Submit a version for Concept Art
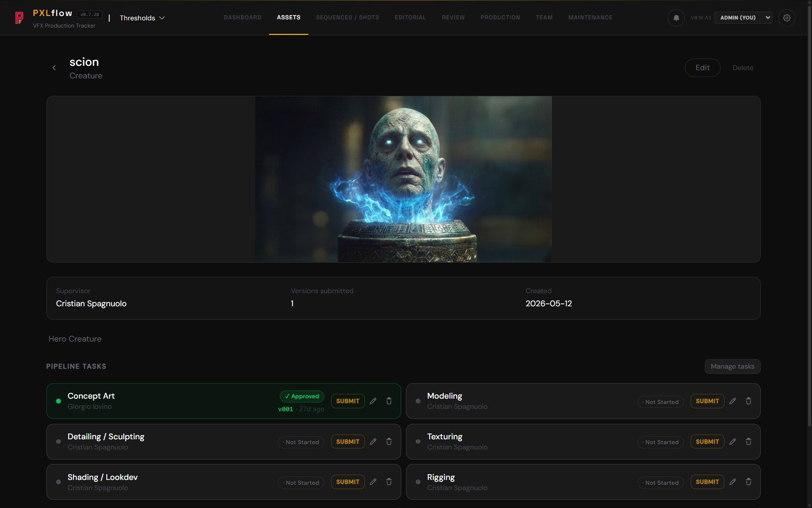This screenshot has height=508, width=812. pyautogui.click(x=348, y=401)
